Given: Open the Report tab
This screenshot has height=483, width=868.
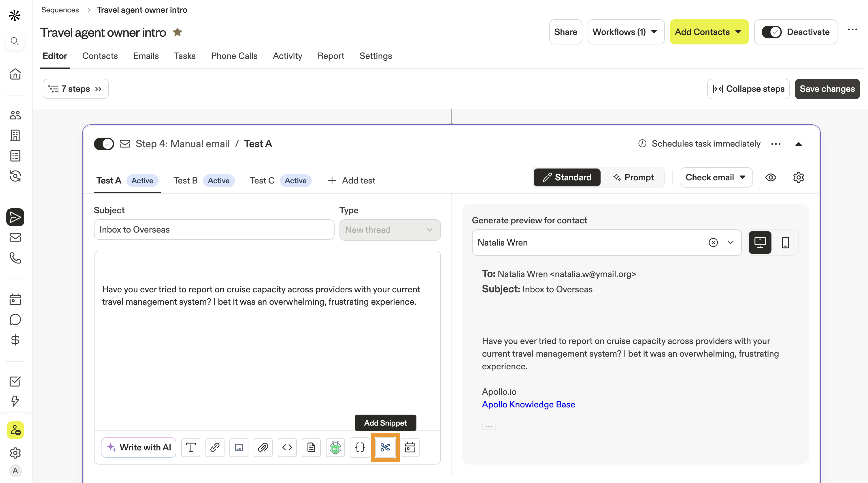Looking at the screenshot, I should click(x=331, y=56).
